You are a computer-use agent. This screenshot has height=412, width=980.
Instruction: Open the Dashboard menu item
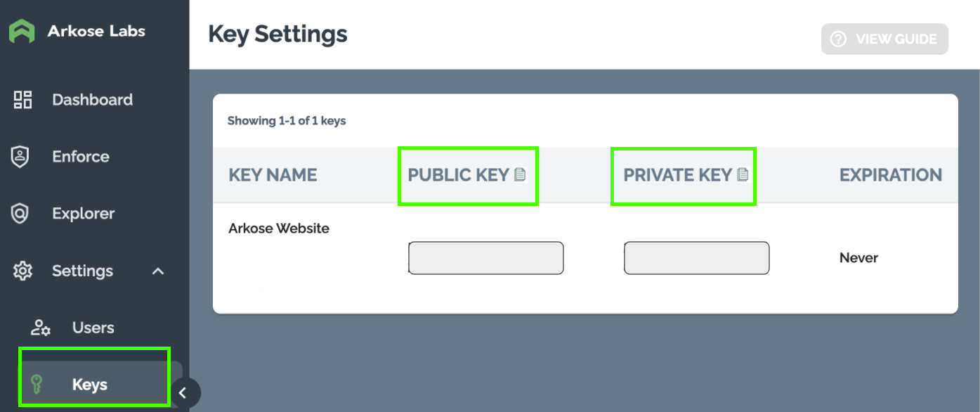click(x=92, y=100)
